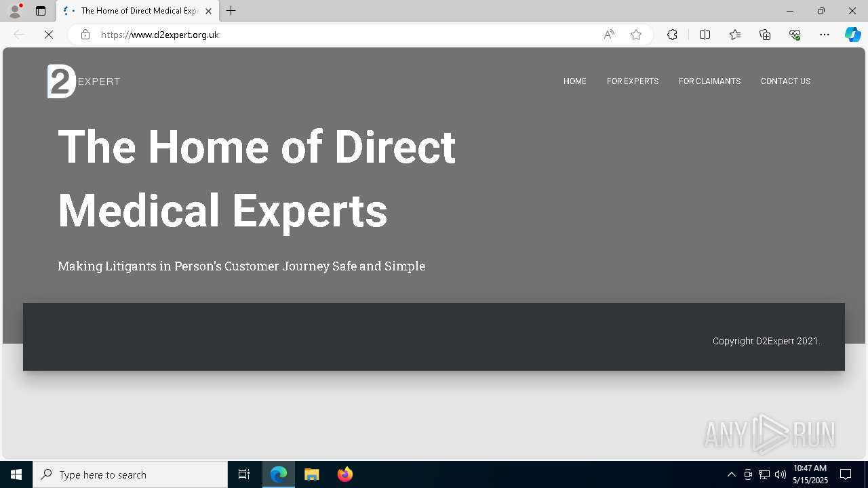Open Microsoft Edge taskbar icon
This screenshot has height=488, width=868.
point(279,474)
